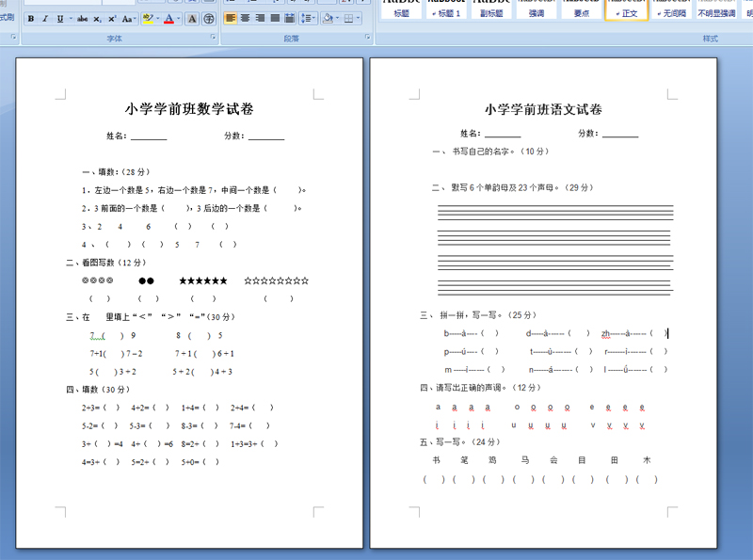753x560 pixels.
Task: Click the heading 请写出正确的声调。(12分)
Action: pos(489,388)
